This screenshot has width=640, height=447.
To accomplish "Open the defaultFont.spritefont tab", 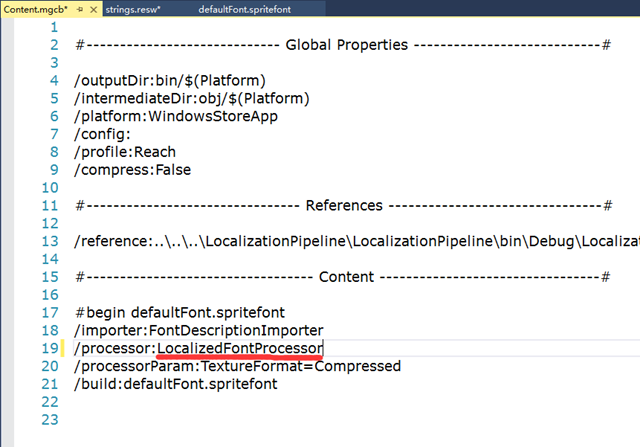I will click(x=247, y=9).
